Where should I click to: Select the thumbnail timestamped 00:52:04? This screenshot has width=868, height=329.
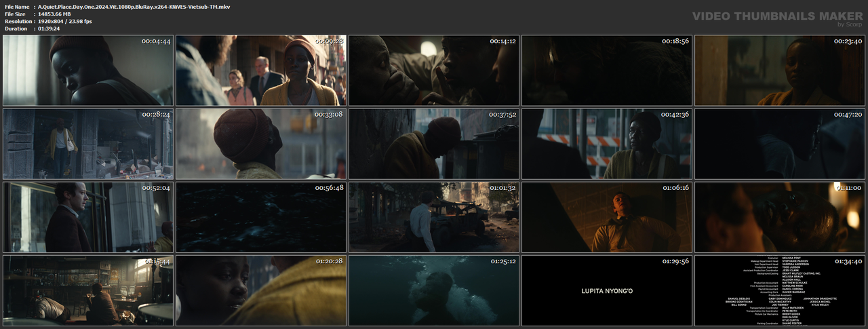(x=88, y=217)
